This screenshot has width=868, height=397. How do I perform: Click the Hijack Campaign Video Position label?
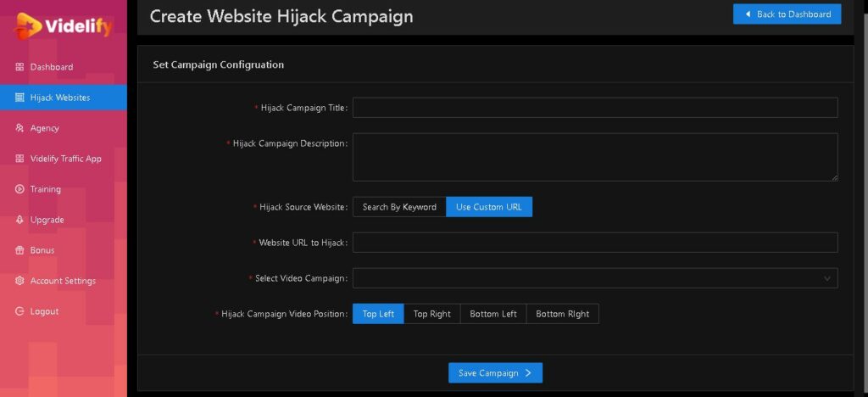pyautogui.click(x=285, y=314)
